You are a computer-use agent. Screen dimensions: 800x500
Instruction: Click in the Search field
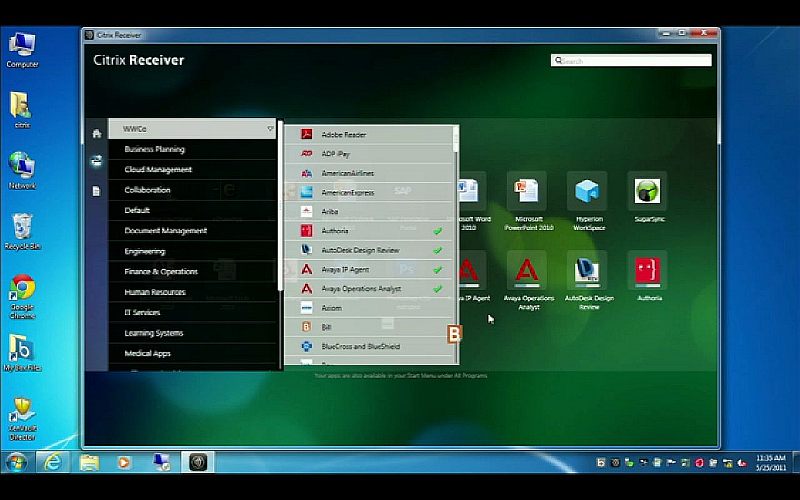tap(631, 60)
